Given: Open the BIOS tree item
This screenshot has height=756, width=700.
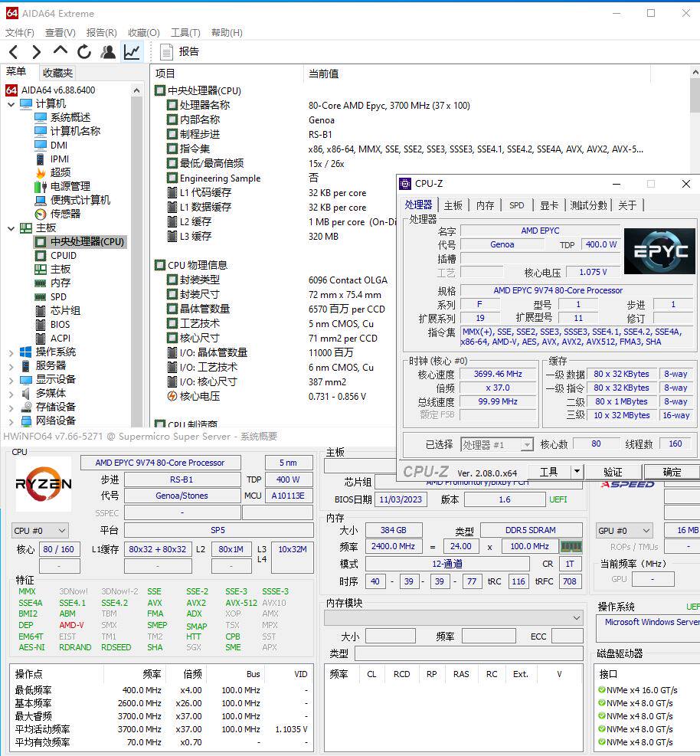Looking at the screenshot, I should point(61,325).
